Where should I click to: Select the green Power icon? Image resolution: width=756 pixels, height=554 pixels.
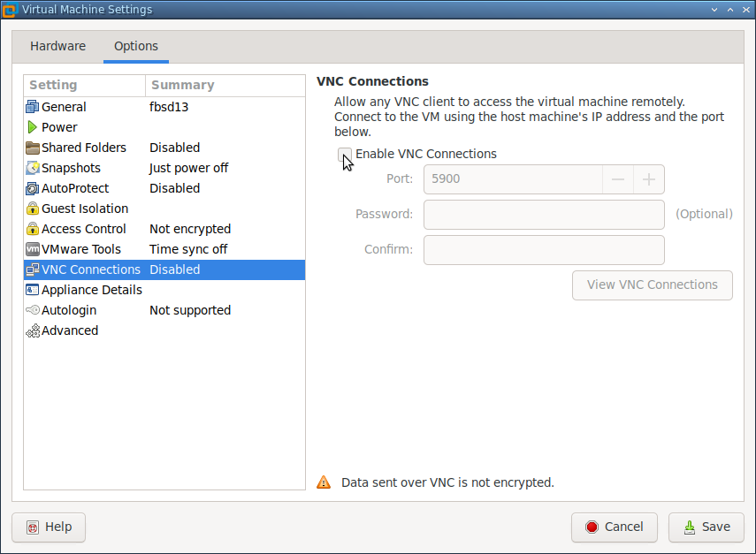(x=33, y=127)
